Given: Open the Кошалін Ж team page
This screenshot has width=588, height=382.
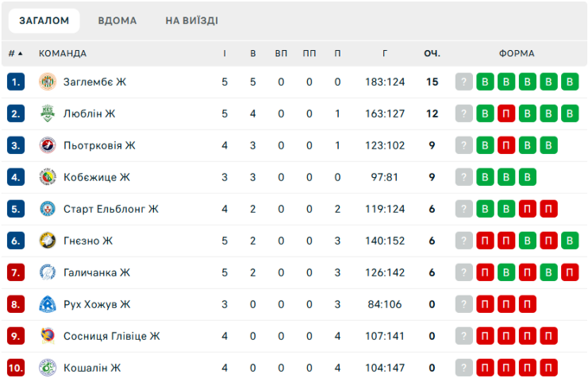Looking at the screenshot, I should click(x=92, y=367).
